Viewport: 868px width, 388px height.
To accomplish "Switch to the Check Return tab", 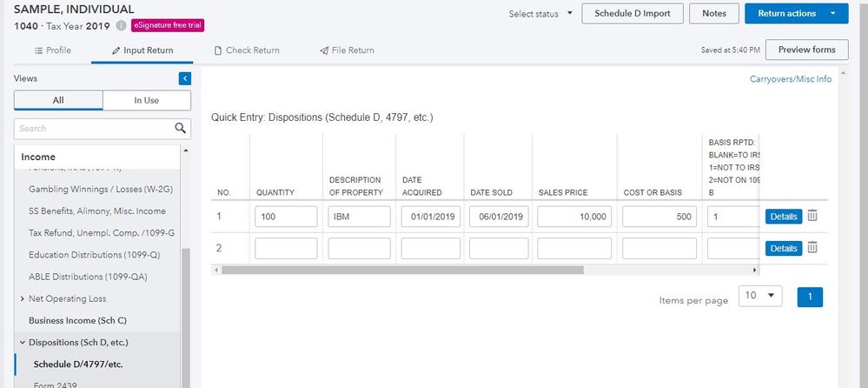I will 247,50.
